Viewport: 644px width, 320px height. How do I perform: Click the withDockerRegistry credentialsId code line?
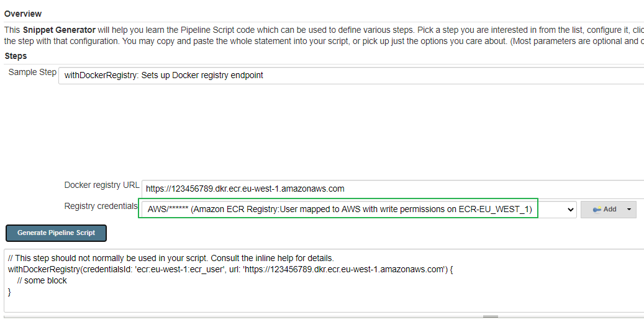click(230, 270)
